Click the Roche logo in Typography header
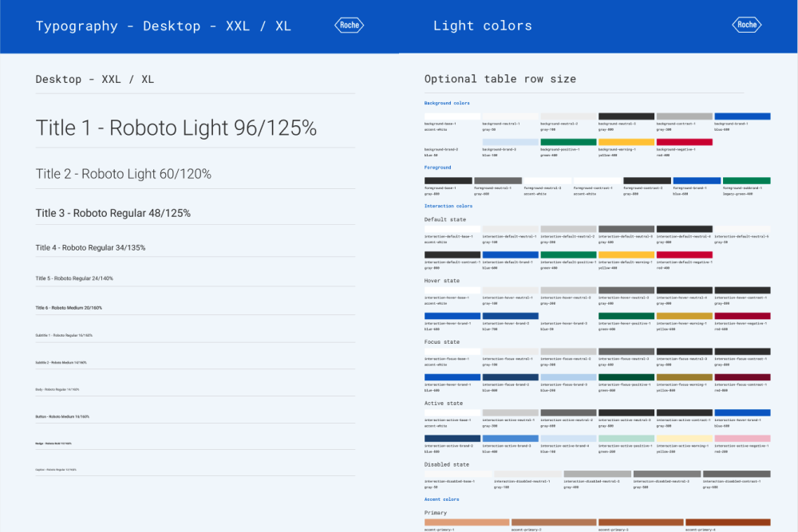Viewport: 798px width, 532px height. pyautogui.click(x=349, y=26)
